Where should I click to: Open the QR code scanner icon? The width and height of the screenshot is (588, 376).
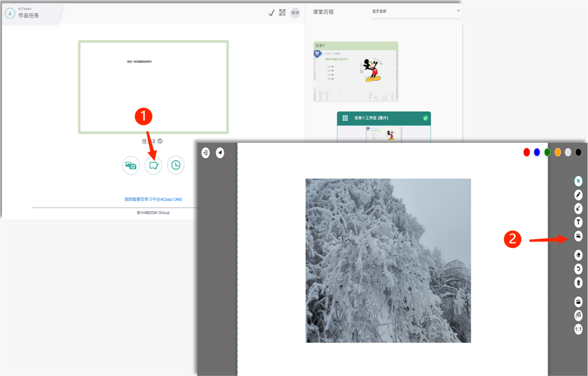tap(283, 13)
